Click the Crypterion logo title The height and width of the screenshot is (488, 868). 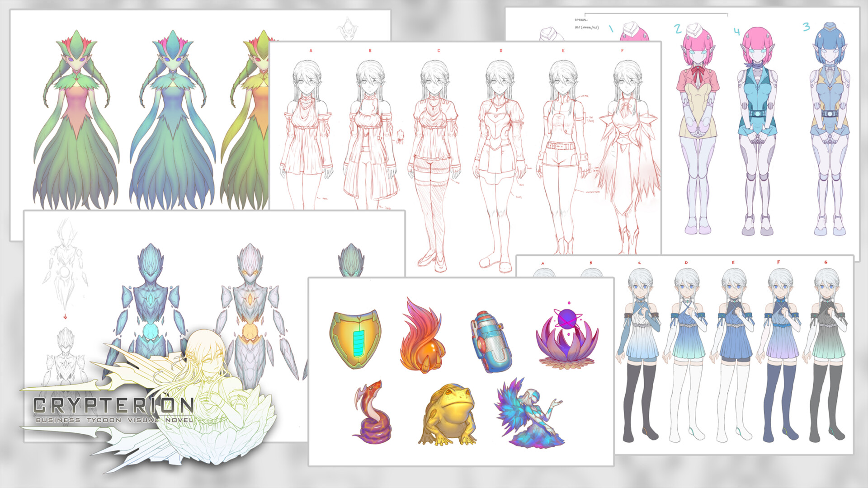pyautogui.click(x=113, y=405)
